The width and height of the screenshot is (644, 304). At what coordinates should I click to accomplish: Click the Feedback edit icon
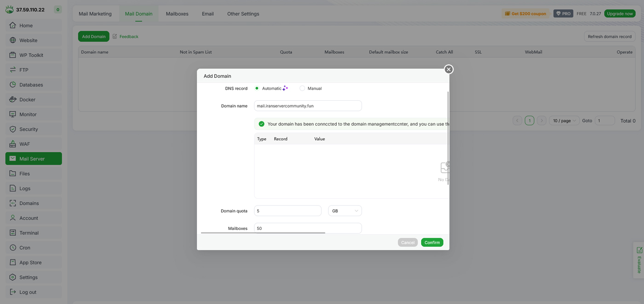click(x=115, y=36)
